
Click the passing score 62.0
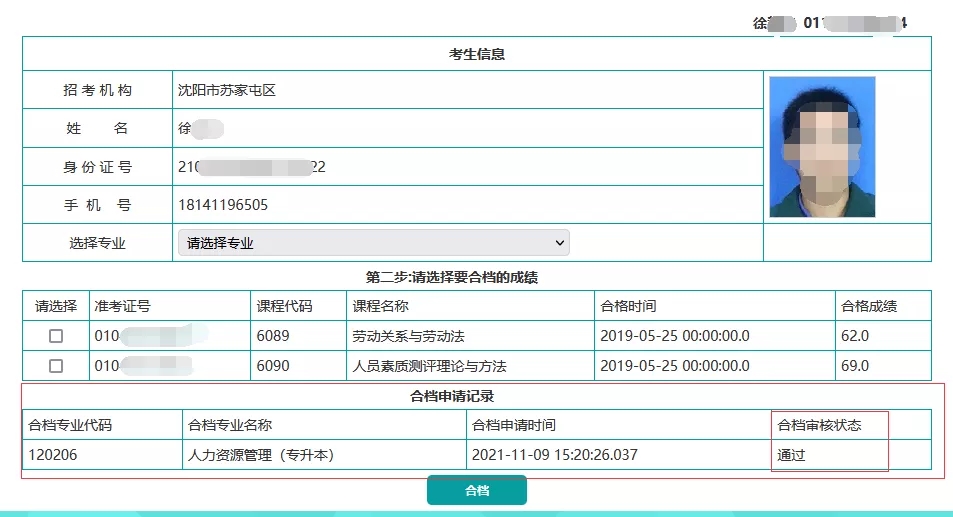point(855,336)
